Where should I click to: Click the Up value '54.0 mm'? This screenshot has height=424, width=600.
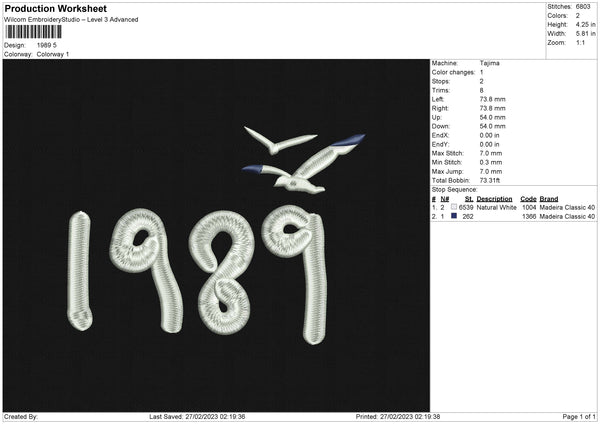[x=492, y=117]
